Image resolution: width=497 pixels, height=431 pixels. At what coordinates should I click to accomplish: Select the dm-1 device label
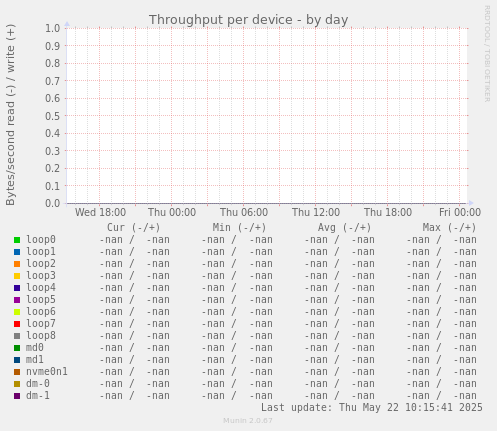(38, 396)
